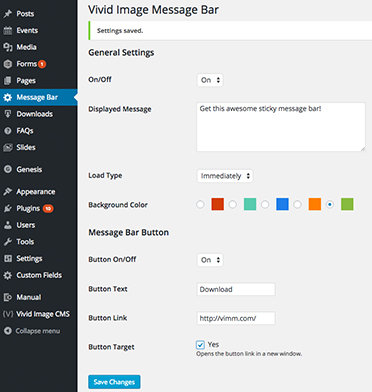Click the Displayed Message text area
Screen dimensions: 372x392
coord(281,127)
